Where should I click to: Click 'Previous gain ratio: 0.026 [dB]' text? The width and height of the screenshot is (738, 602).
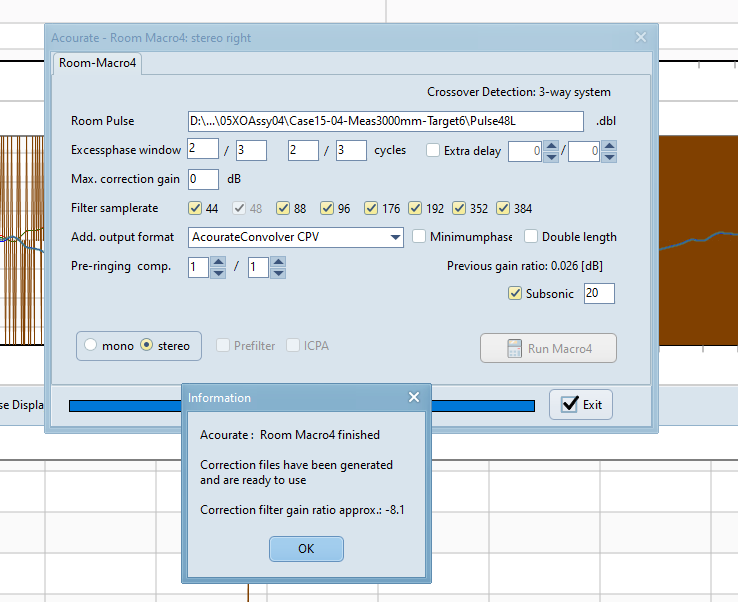525,266
